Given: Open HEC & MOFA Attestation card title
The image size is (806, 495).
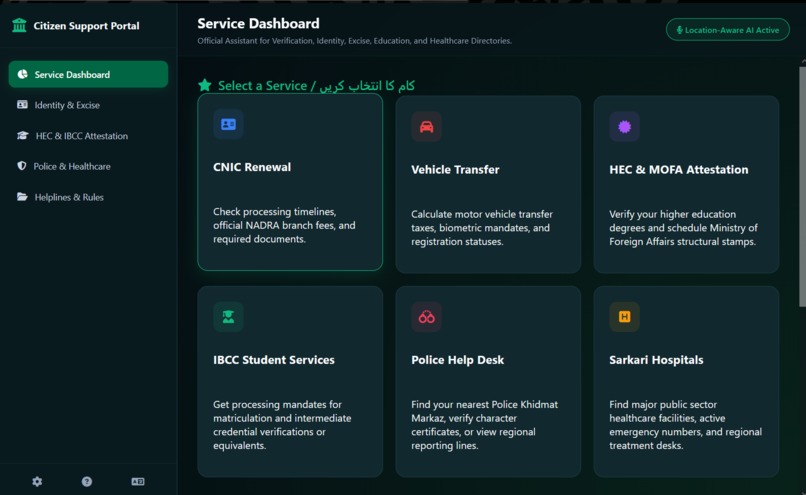Looking at the screenshot, I should [x=679, y=170].
